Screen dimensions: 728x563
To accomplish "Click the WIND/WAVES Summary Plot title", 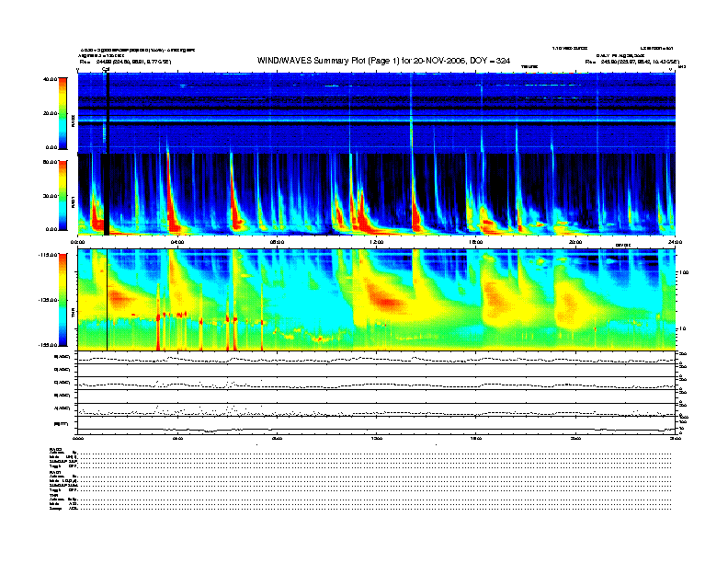I will [383, 61].
